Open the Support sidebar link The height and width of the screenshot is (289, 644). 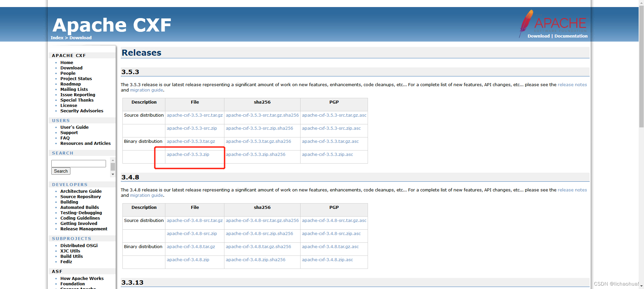[x=69, y=133]
